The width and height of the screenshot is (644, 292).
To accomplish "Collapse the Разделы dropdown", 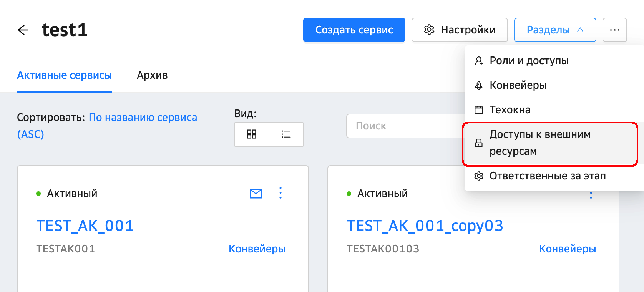I will (555, 30).
